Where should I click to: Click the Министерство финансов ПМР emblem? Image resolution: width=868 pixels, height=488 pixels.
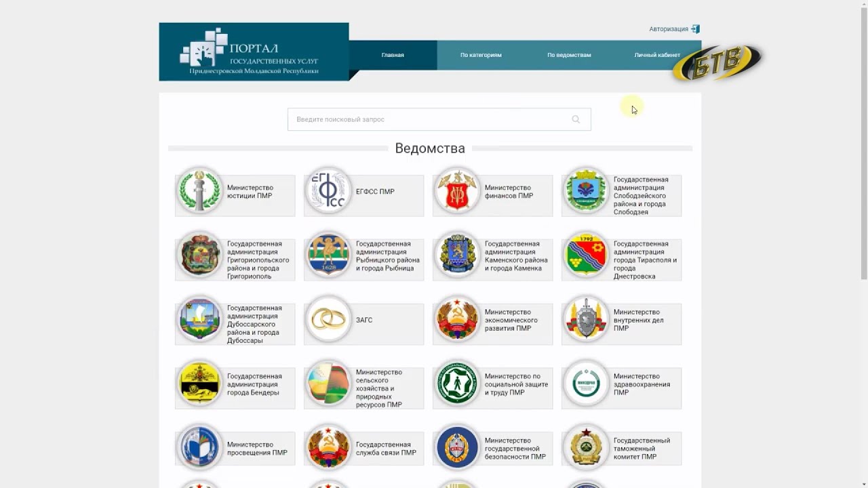[x=457, y=192]
